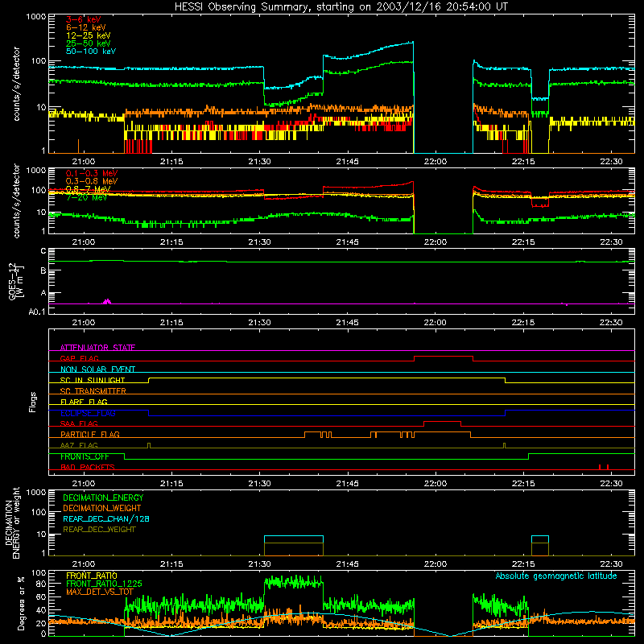Image resolution: width=644 pixels, height=644 pixels.
Task: Select the ATTENUATOR_STATE flag label
Action: (x=97, y=348)
